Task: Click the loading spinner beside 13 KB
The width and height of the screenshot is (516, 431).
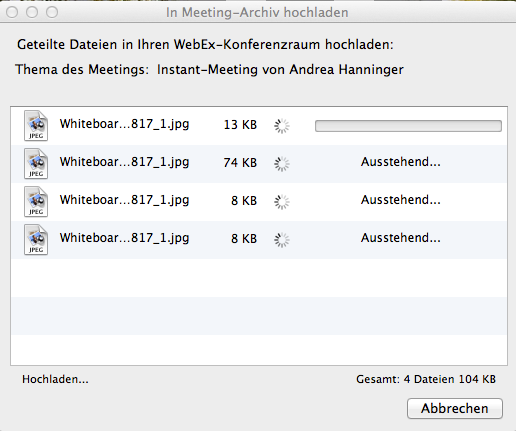Action: point(282,126)
